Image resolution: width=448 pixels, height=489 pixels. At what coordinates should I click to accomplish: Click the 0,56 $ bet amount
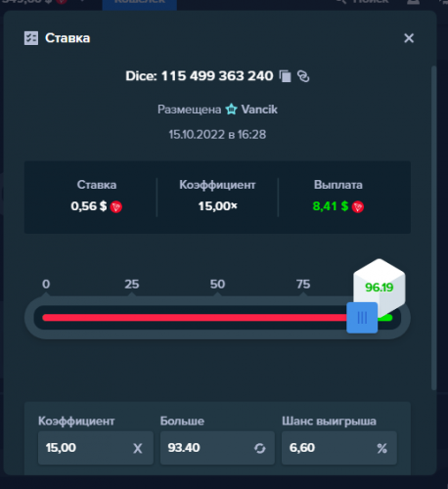[89, 206]
